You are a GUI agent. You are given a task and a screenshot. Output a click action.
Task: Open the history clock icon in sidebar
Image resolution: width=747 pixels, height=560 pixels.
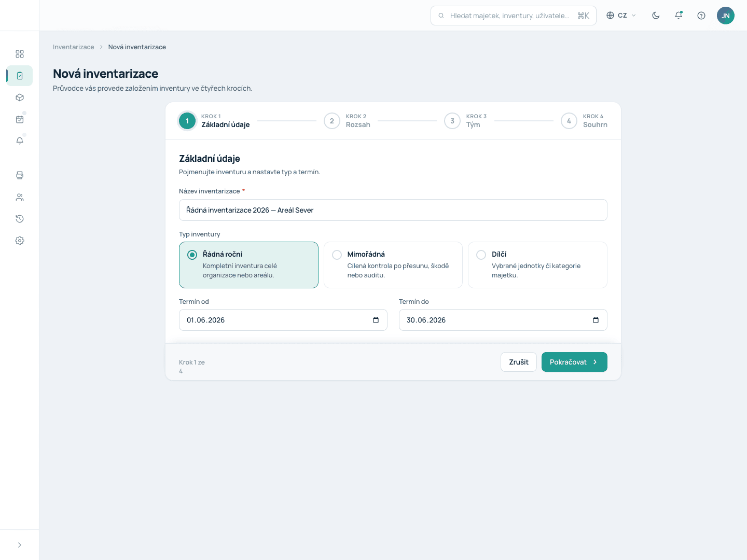[x=20, y=219]
